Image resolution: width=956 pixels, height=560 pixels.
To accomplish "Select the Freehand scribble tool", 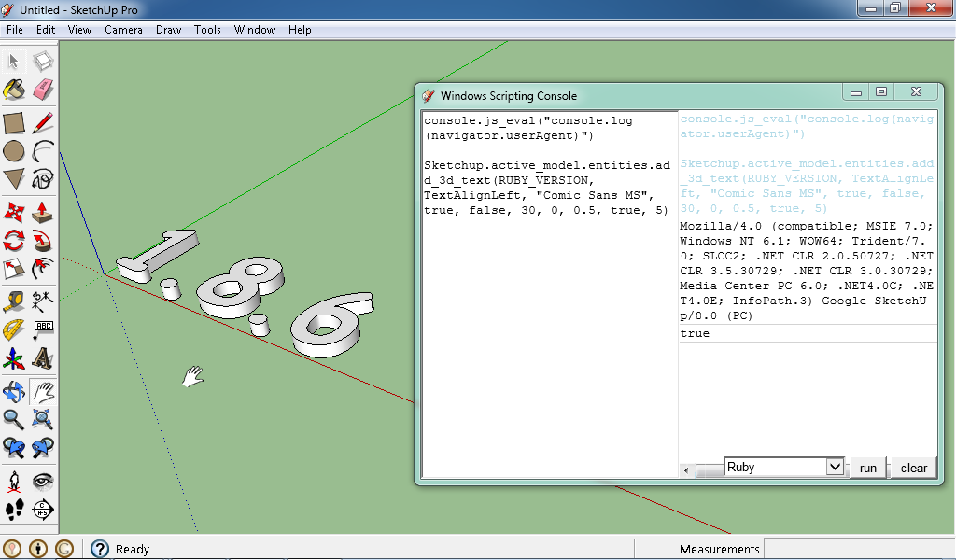I will (43, 179).
